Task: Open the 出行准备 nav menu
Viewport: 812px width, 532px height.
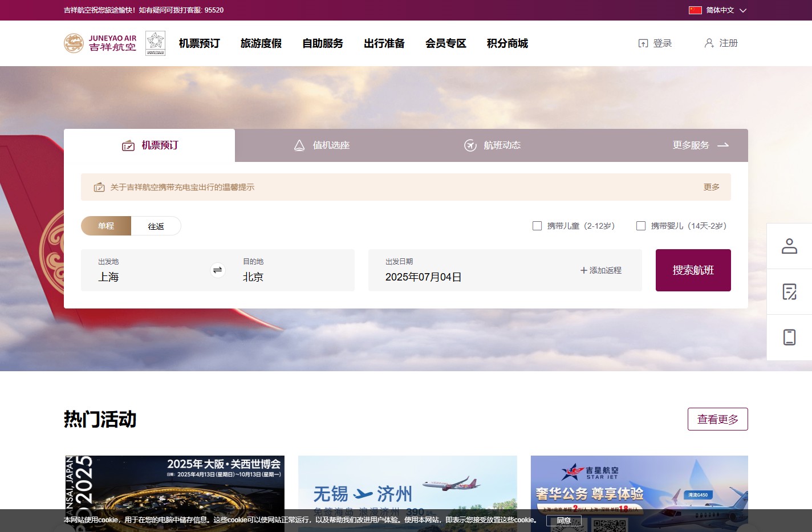Action: pyautogui.click(x=384, y=43)
